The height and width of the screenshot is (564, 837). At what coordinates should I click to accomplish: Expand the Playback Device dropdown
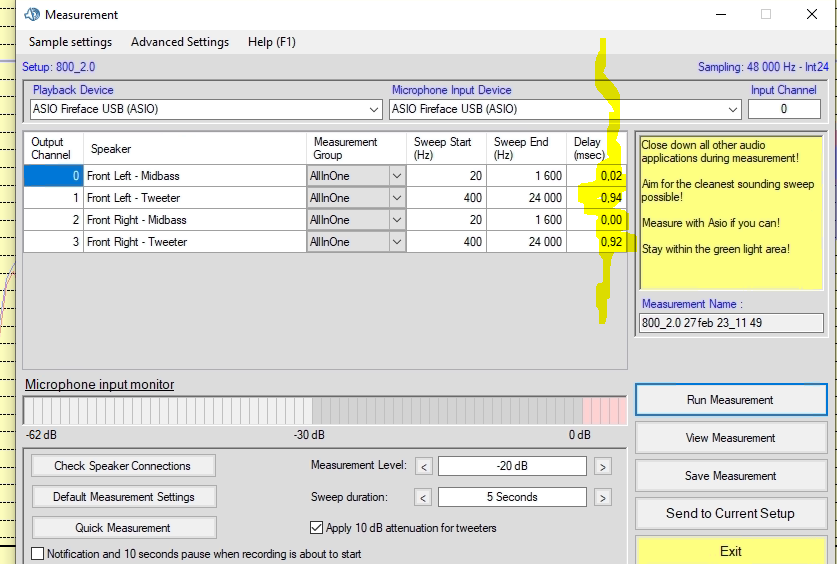[374, 109]
